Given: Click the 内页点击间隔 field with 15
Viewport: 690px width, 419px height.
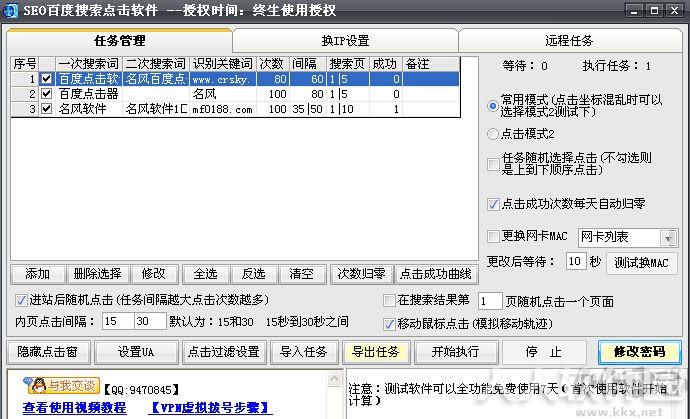Looking at the screenshot, I should (118, 321).
